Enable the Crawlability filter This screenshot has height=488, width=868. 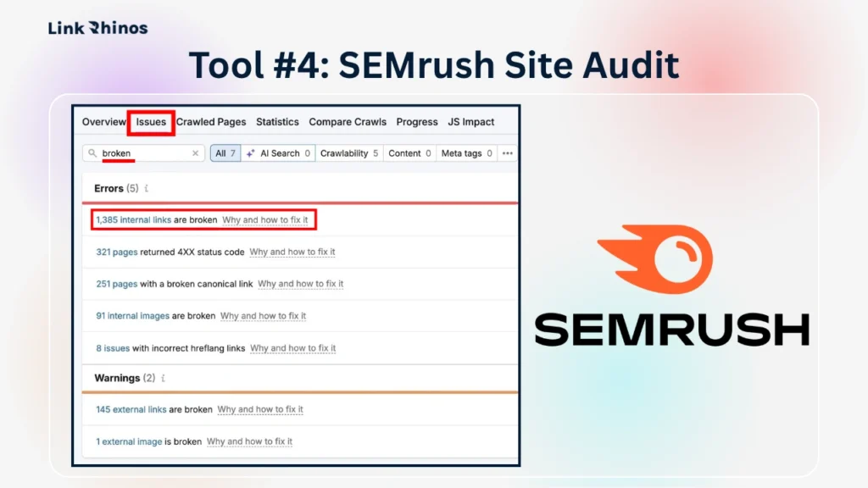coord(348,153)
